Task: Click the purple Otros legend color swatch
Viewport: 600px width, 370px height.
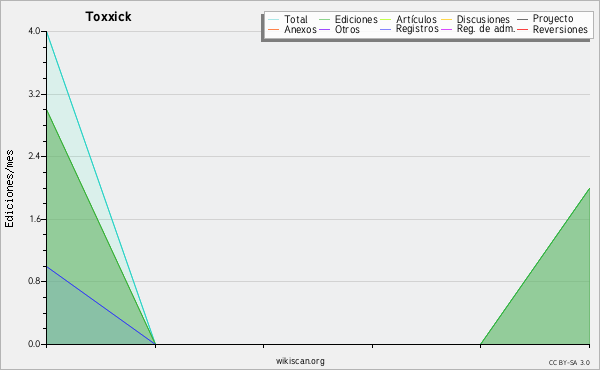Action: click(x=324, y=29)
